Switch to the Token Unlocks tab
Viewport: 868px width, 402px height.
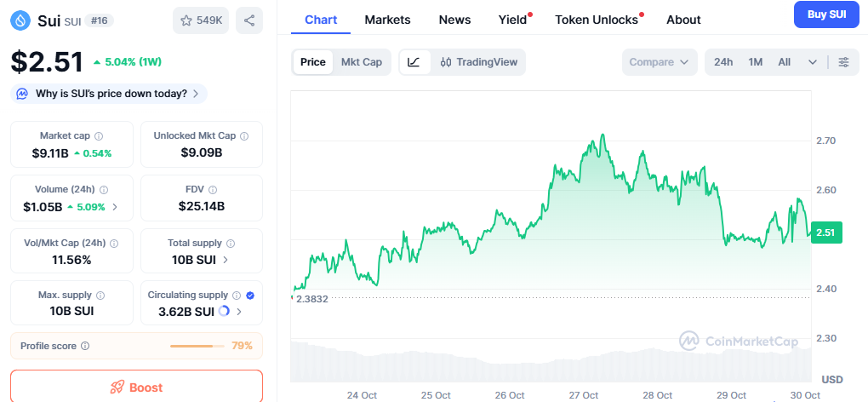(597, 20)
